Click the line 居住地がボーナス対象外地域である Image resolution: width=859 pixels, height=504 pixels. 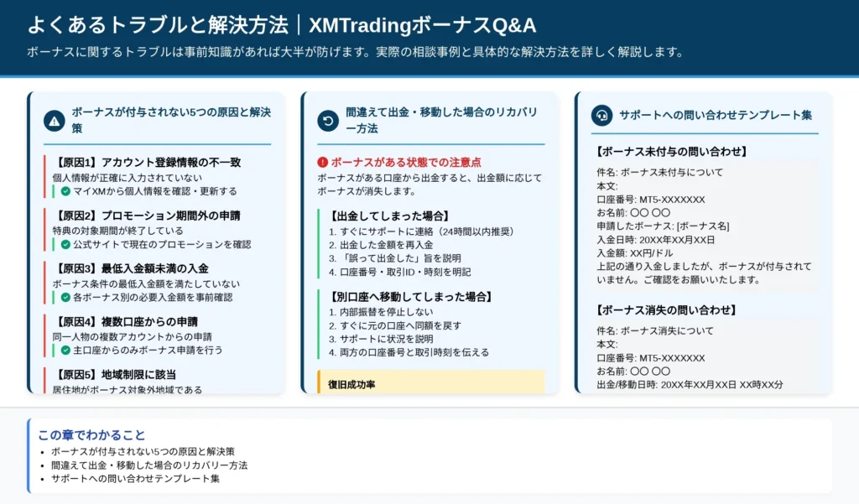pyautogui.click(x=128, y=389)
